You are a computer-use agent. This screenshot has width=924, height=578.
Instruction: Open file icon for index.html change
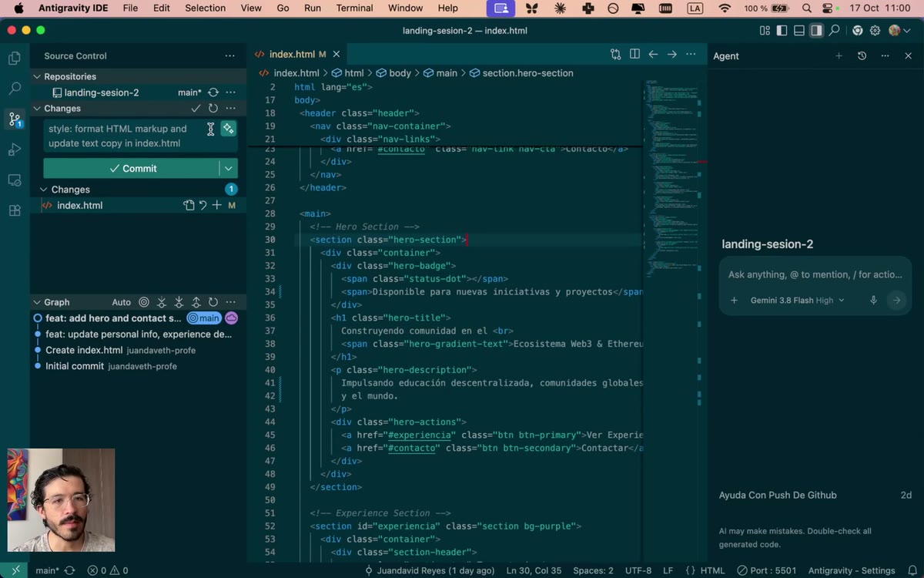189,206
